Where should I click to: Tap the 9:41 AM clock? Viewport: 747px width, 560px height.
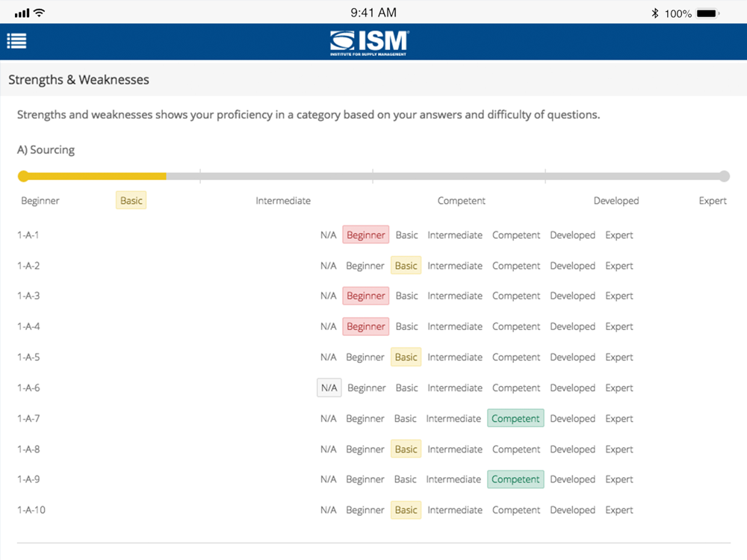tap(373, 13)
